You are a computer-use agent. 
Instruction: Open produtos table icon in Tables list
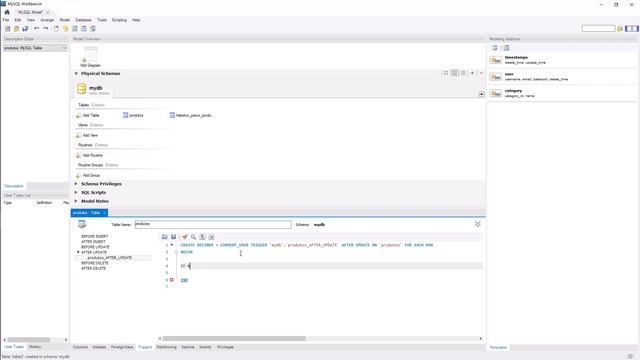tap(126, 116)
